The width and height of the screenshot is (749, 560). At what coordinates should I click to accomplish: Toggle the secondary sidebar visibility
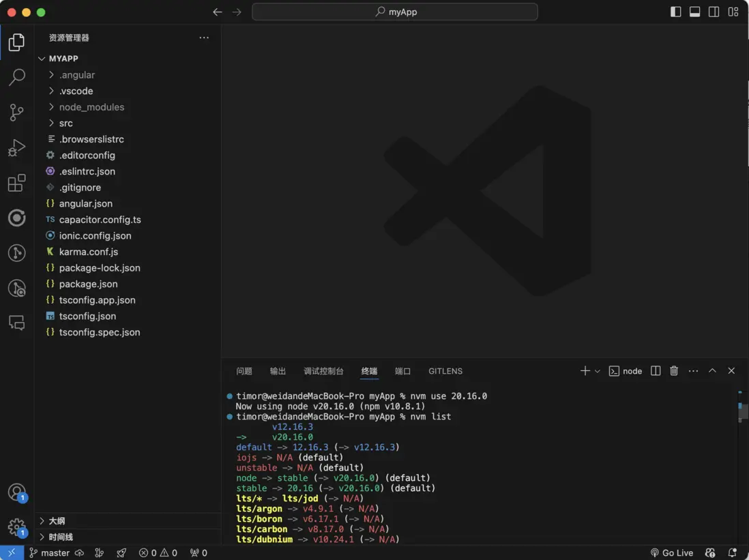coord(714,12)
